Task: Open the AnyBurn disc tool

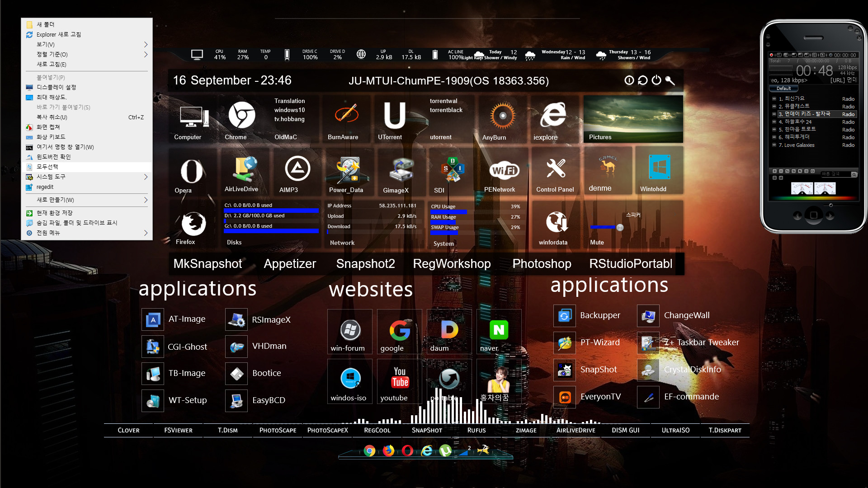Action: tap(502, 119)
